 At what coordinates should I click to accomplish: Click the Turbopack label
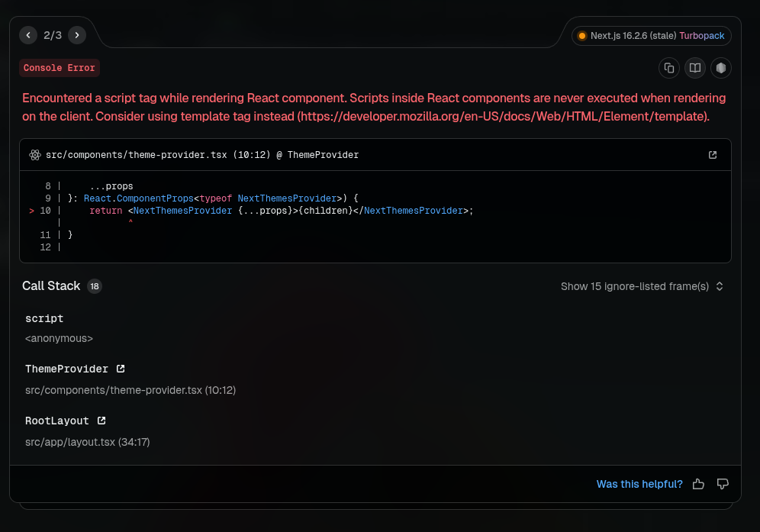point(701,36)
